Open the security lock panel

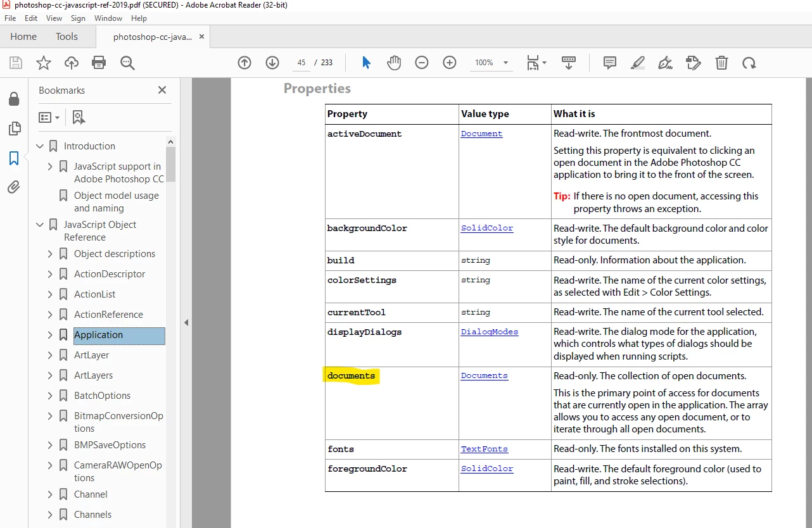tap(14, 99)
